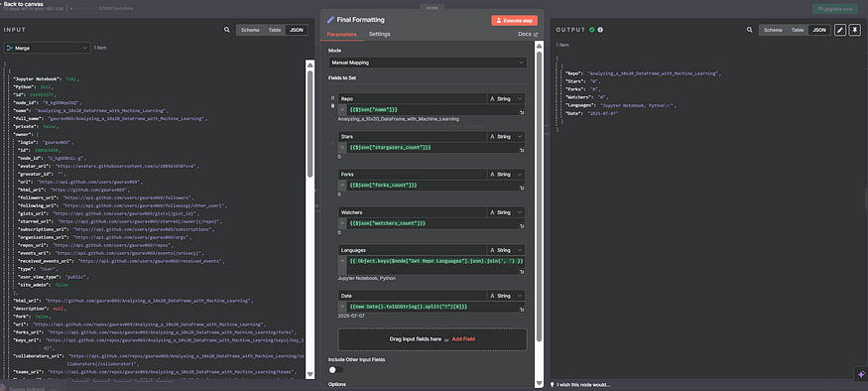Screen dimensions: 868x391
Task: Delete the Repo field with trash icon
Action: (332, 106)
